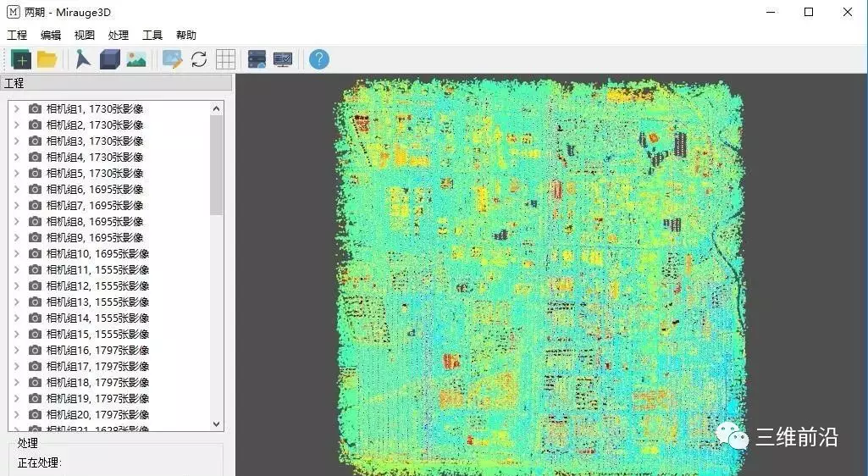Click the new project icon with plus sign
The height and width of the screenshot is (476, 868).
pyautogui.click(x=21, y=59)
